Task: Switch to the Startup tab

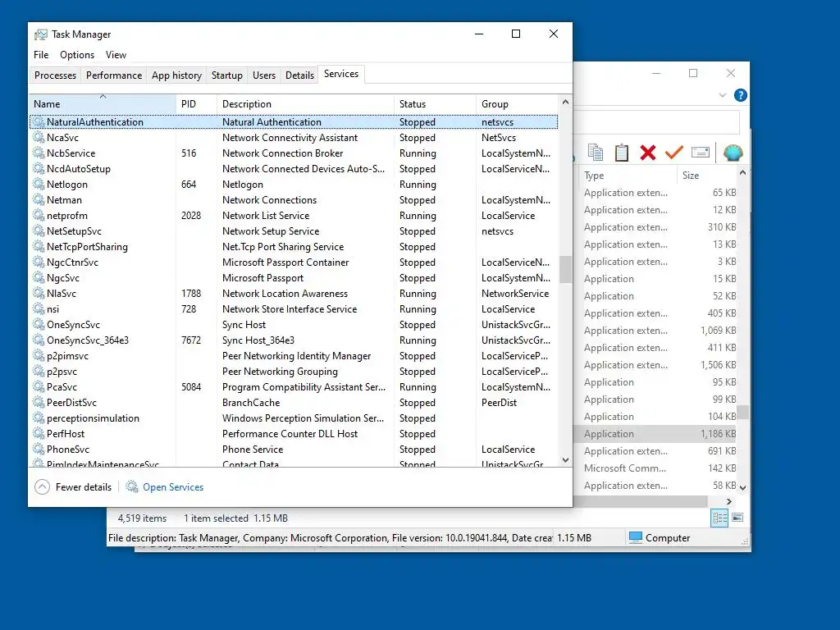Action: coord(227,75)
